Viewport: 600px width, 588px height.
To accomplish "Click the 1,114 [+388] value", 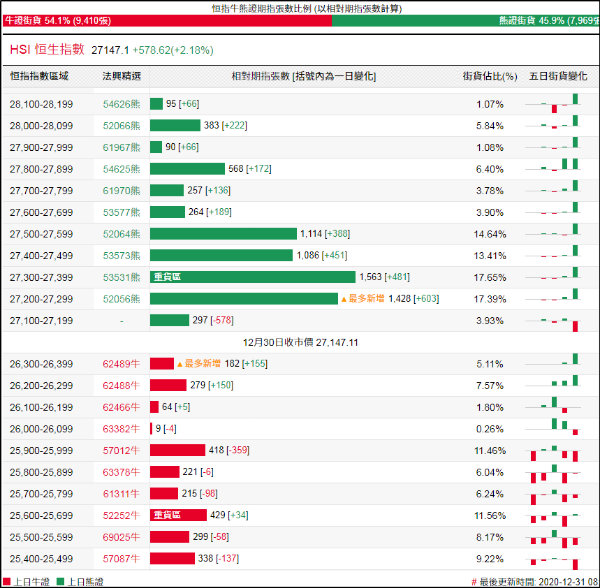I will 325,234.
